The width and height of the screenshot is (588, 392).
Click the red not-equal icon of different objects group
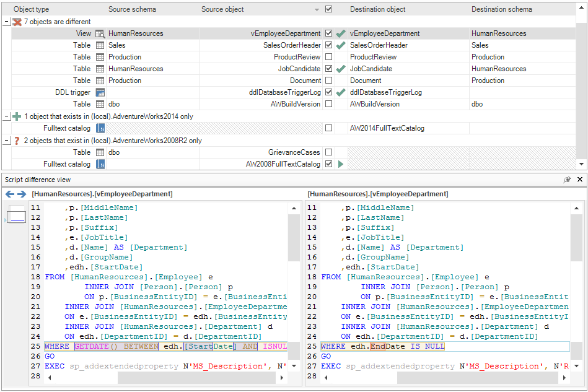pos(17,22)
